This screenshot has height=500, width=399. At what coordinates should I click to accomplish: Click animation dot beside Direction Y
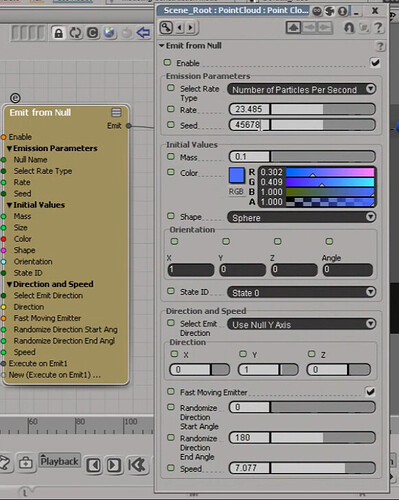[243, 354]
